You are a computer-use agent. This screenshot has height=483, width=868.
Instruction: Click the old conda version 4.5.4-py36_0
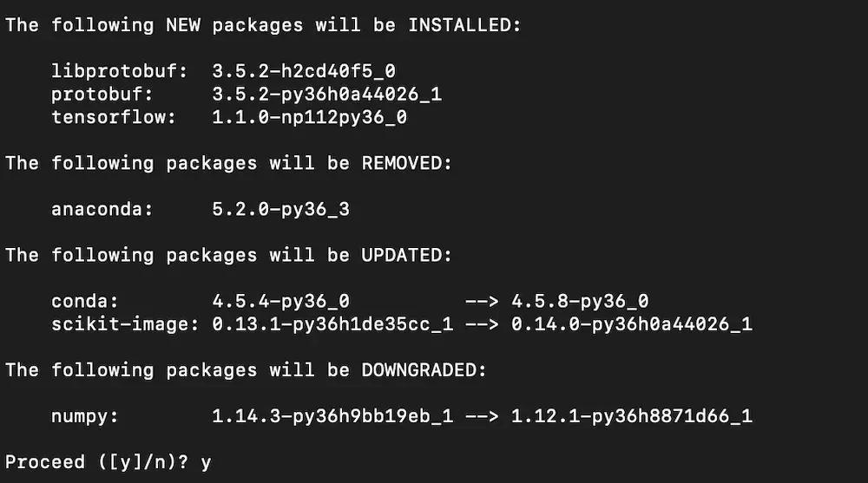click(x=280, y=302)
